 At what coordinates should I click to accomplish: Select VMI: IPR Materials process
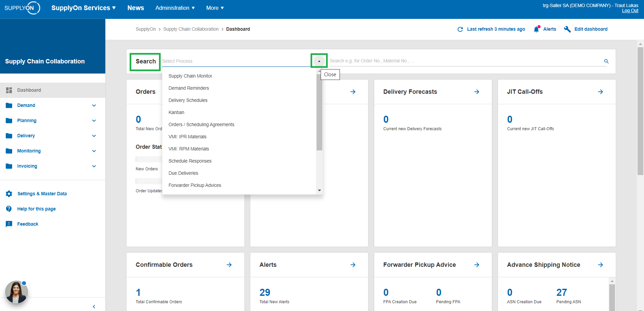point(239,137)
